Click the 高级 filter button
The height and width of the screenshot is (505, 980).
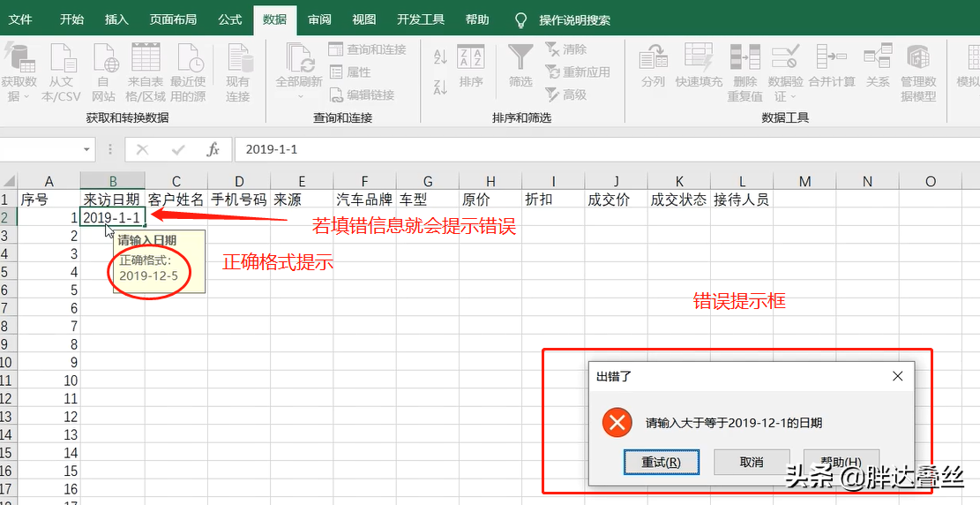(x=565, y=95)
